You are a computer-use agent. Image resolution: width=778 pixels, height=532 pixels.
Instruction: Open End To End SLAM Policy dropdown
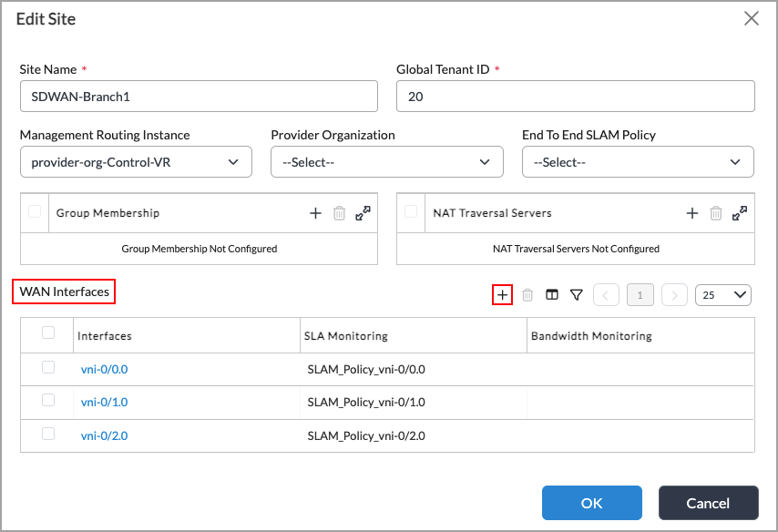(x=638, y=162)
